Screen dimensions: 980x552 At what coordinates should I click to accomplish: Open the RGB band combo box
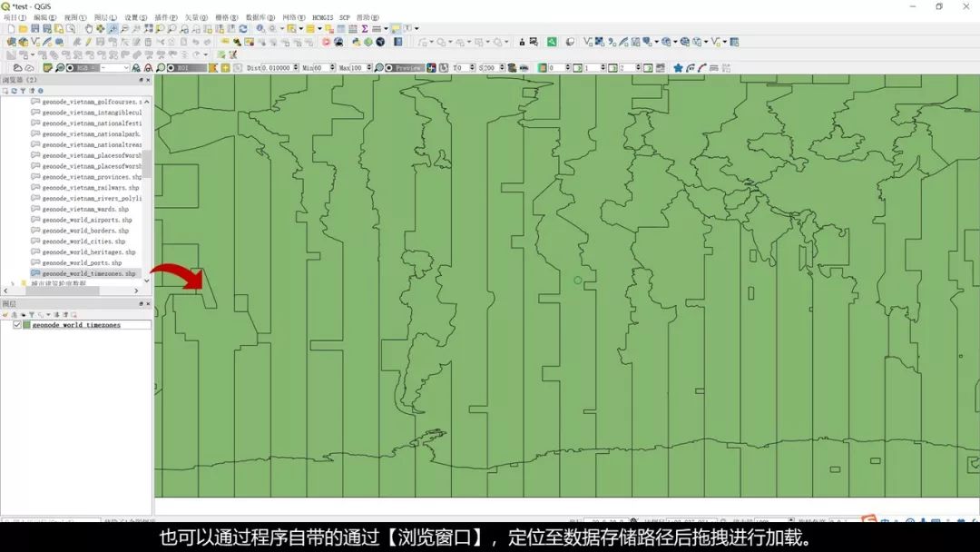[114, 67]
